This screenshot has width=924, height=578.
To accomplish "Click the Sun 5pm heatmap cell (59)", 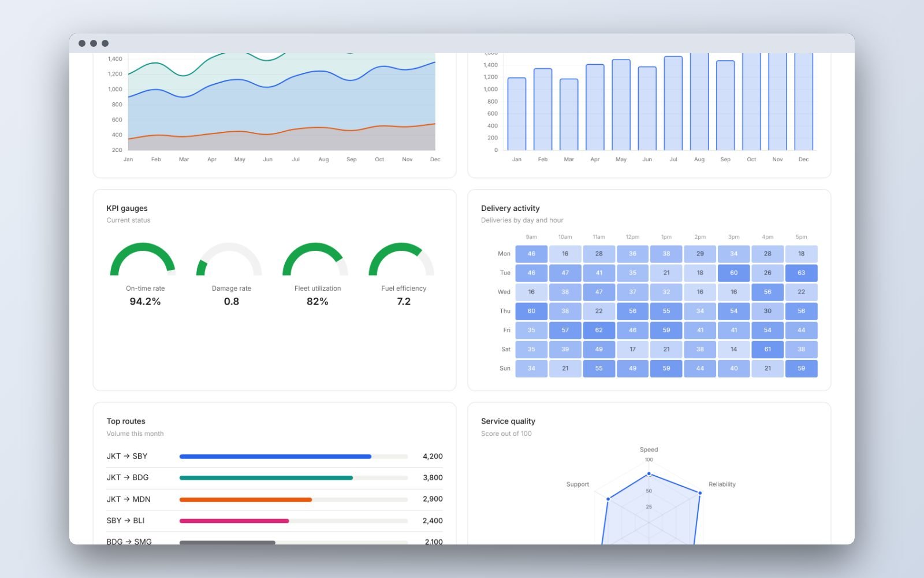I will coord(801,368).
